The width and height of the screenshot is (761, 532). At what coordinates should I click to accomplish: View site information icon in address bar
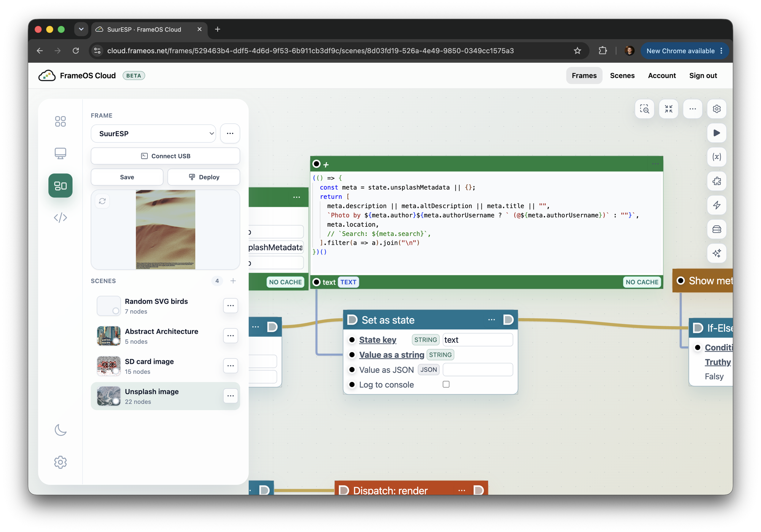click(x=97, y=51)
